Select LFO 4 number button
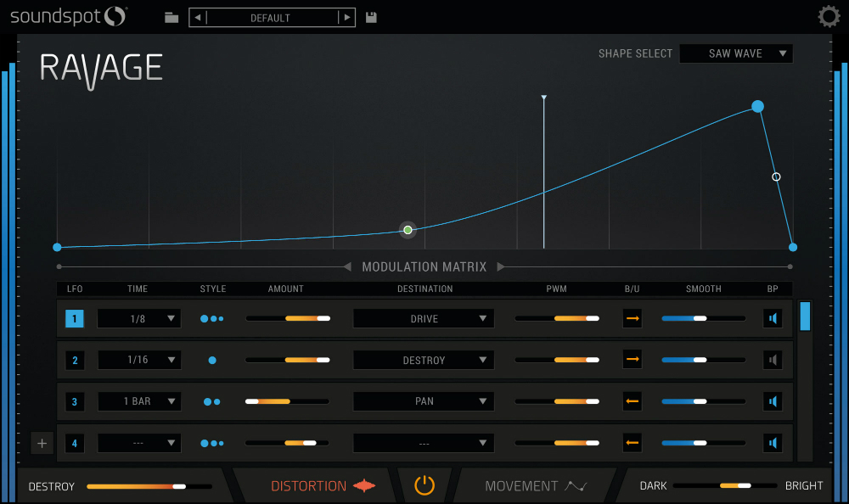 (75, 444)
